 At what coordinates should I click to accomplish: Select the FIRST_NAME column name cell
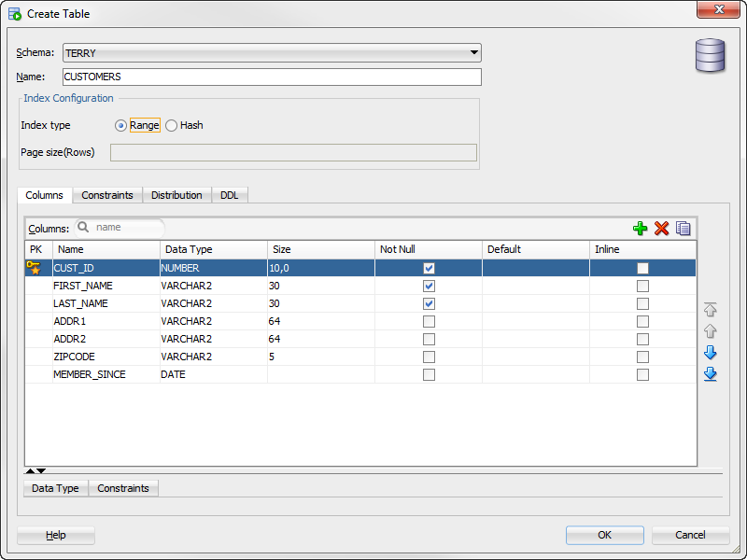[106, 286]
